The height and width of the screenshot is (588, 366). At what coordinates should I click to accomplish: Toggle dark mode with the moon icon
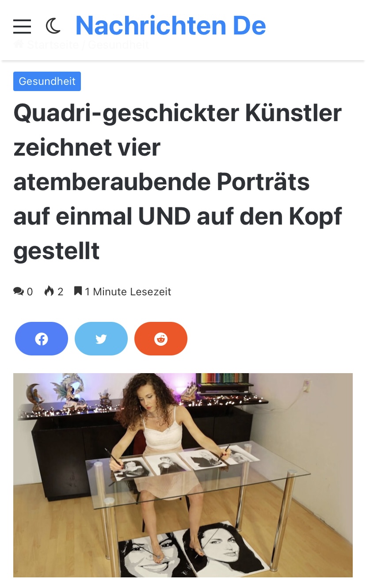[53, 26]
